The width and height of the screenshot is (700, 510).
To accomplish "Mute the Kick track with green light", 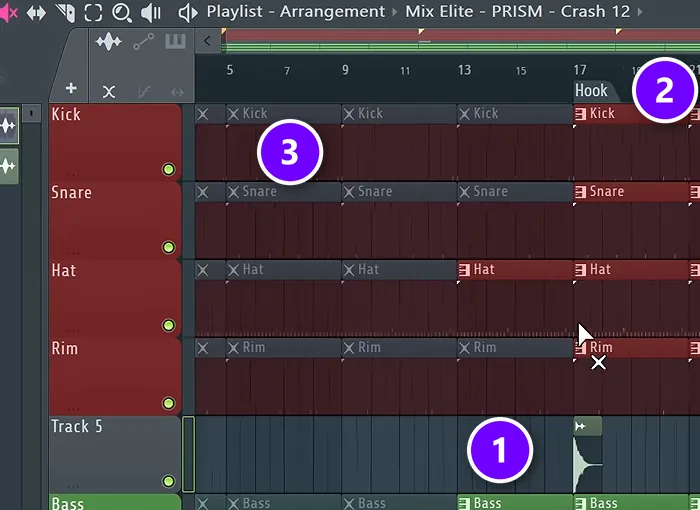I will click(x=168, y=169).
